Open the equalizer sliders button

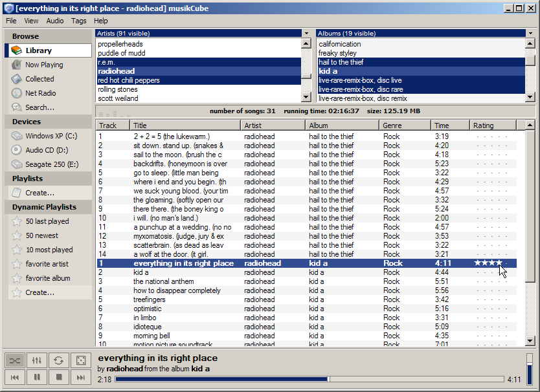[x=37, y=360]
